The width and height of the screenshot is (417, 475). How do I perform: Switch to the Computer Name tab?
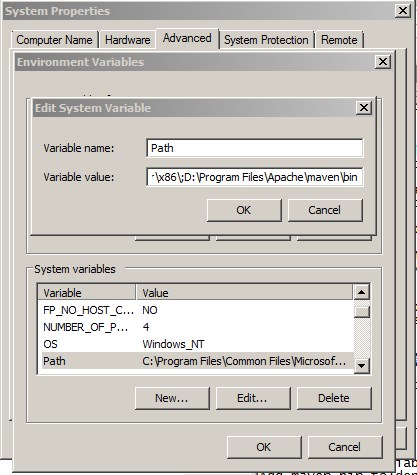coord(54,40)
